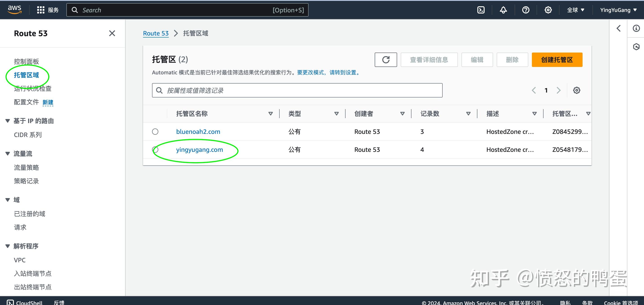The height and width of the screenshot is (305, 644).
Task: Open the 条款 footer link
Action: (x=587, y=303)
